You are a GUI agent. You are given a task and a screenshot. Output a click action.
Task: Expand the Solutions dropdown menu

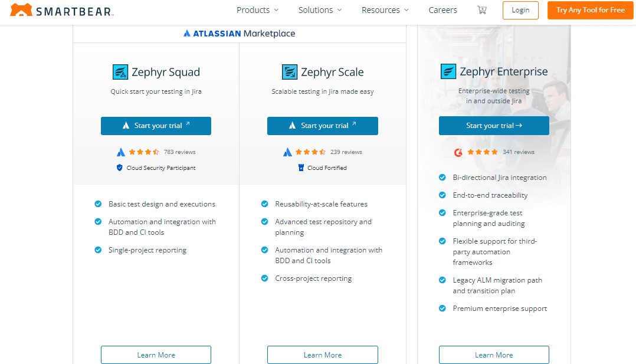click(x=320, y=10)
